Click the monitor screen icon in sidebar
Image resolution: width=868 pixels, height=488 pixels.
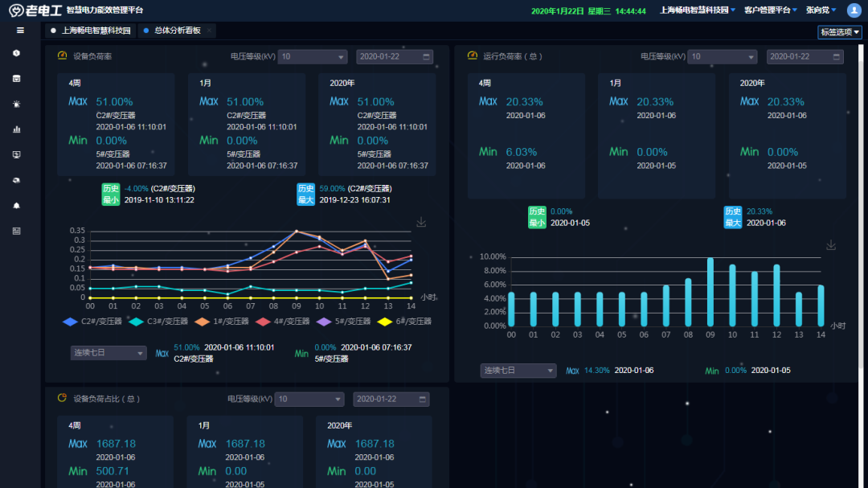click(x=16, y=154)
